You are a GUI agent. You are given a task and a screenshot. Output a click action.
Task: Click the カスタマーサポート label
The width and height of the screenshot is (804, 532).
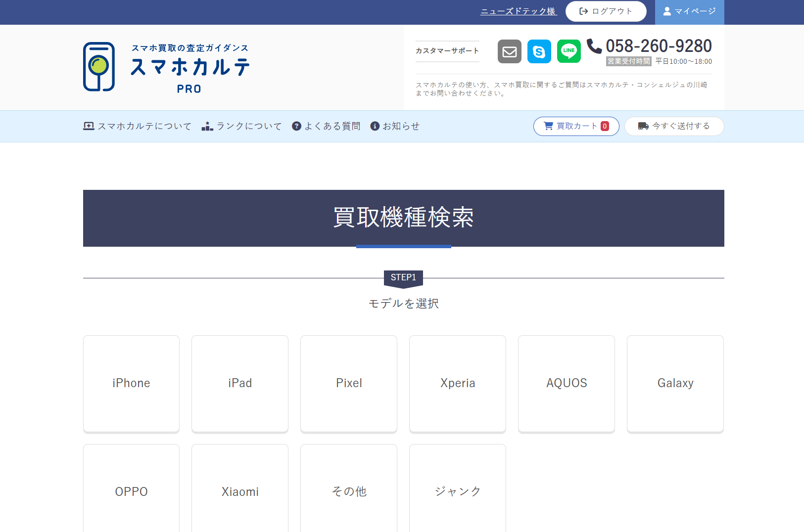point(447,51)
